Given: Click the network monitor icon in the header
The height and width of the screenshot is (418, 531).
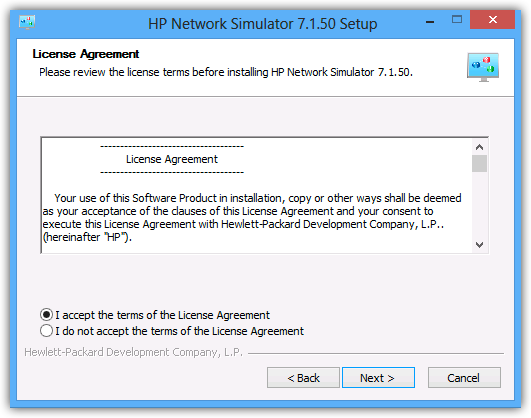Looking at the screenshot, I should click(x=483, y=67).
